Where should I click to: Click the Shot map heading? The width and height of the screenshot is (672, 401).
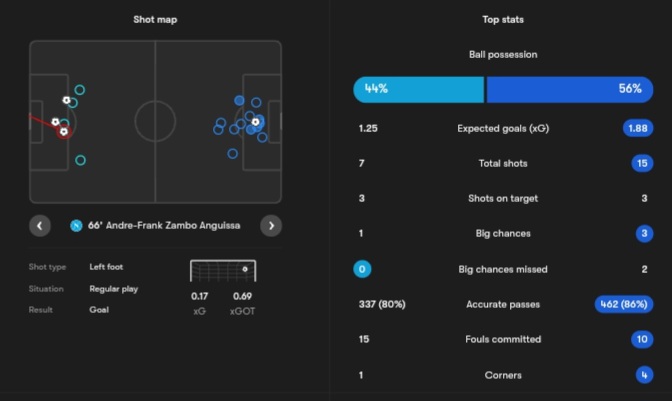[155, 19]
